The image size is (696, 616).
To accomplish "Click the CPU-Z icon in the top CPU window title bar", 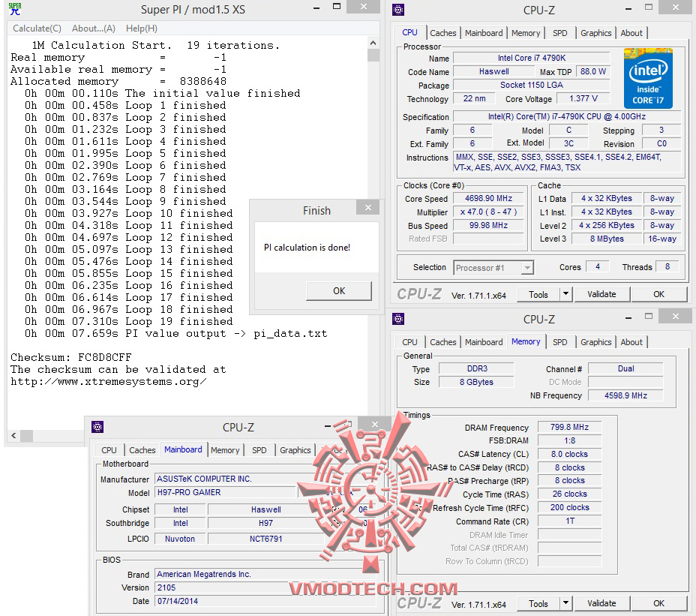I will coord(398,9).
